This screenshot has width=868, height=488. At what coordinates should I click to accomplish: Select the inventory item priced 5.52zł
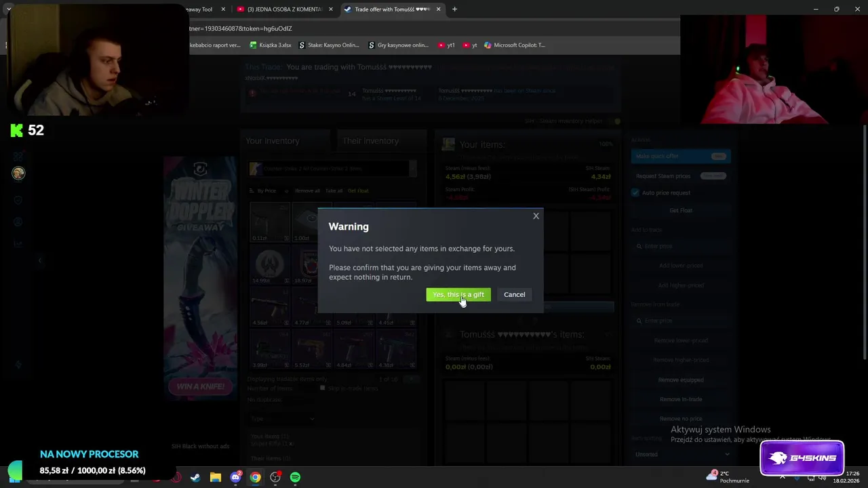(312, 348)
